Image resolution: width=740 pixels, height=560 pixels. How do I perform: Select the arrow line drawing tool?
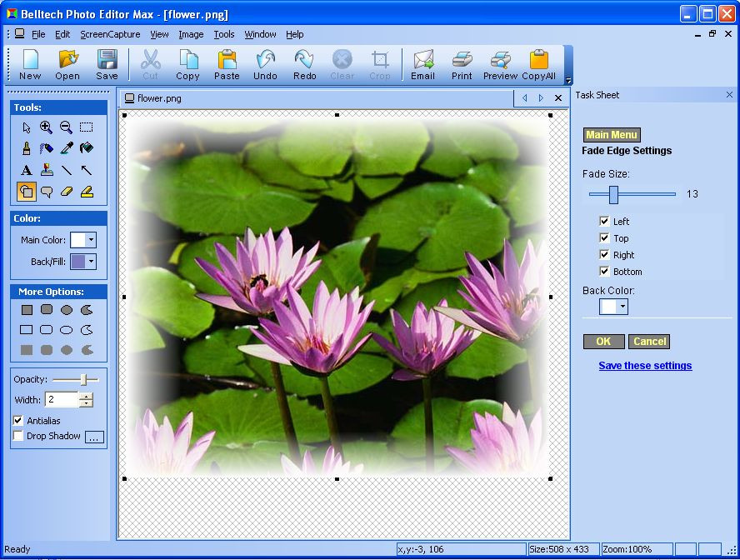(x=87, y=170)
